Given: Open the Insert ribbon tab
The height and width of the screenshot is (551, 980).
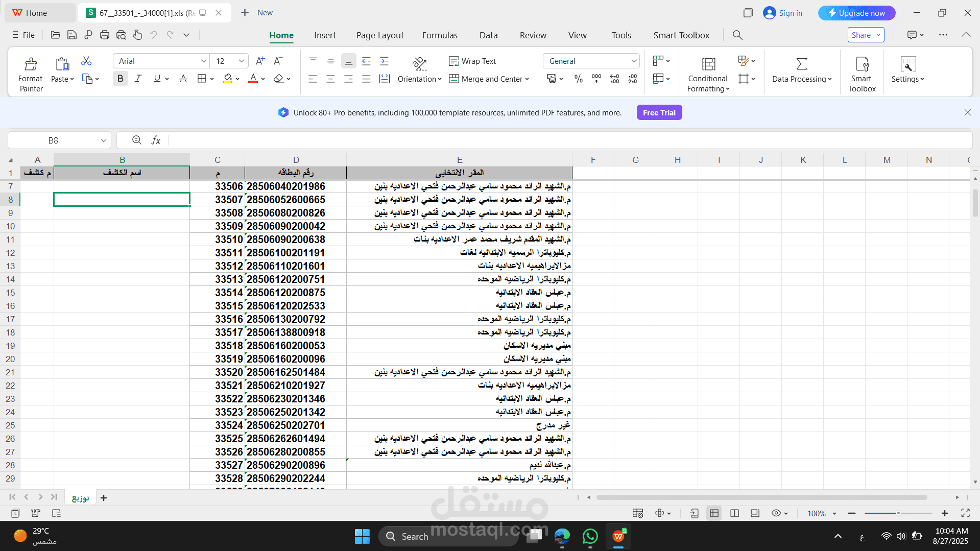Looking at the screenshot, I should pyautogui.click(x=325, y=35).
